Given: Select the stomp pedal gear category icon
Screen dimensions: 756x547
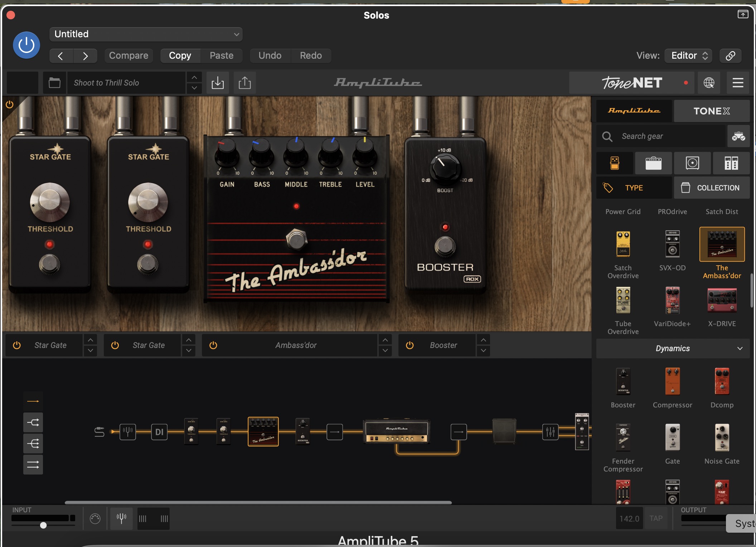Looking at the screenshot, I should tap(615, 163).
